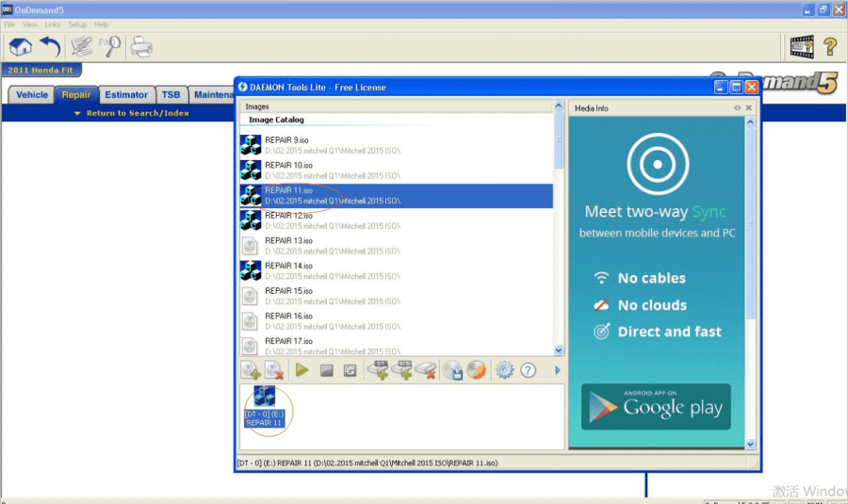
Task: Click the Remove Image icon
Action: [x=274, y=370]
